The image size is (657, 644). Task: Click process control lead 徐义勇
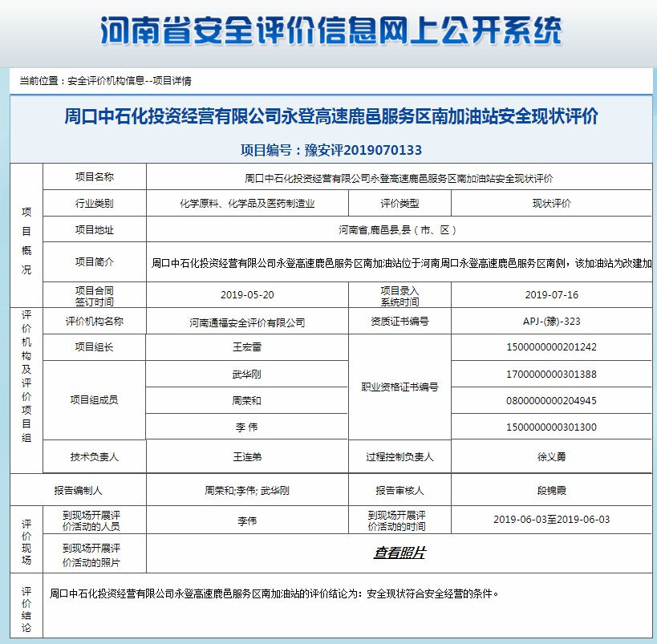click(551, 456)
